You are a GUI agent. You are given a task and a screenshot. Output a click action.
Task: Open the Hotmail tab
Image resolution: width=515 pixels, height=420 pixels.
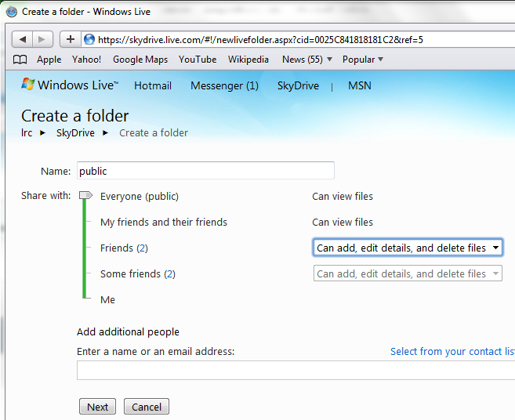pos(153,86)
